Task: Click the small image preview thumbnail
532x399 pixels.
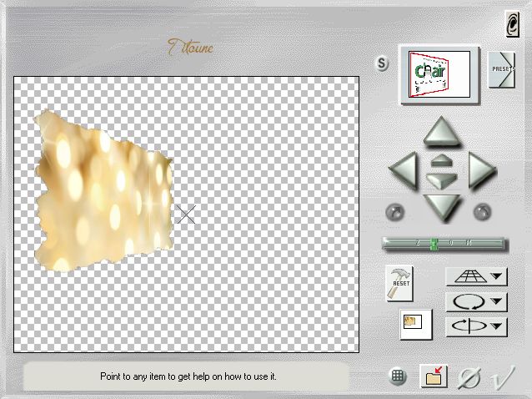Action: [416, 325]
